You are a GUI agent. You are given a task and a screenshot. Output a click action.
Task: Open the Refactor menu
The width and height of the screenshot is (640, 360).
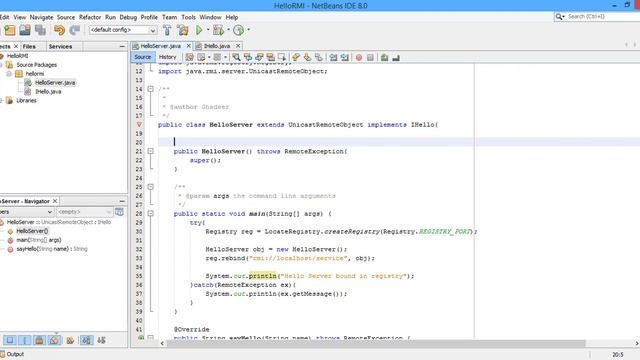click(90, 17)
